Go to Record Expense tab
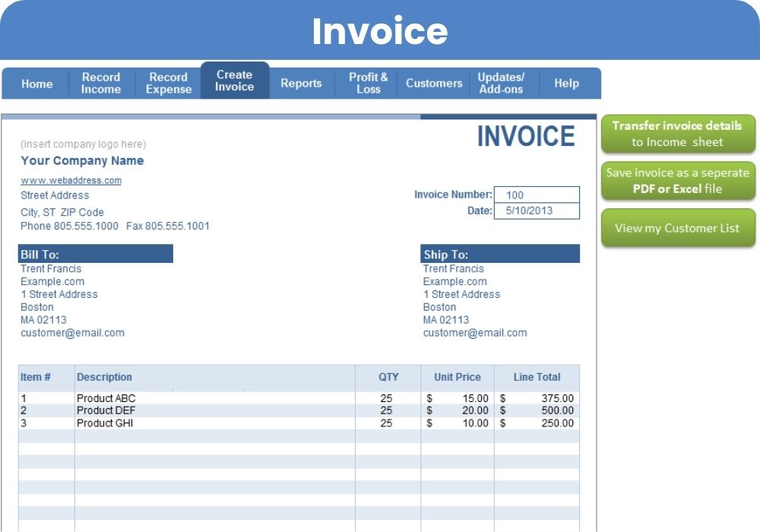The image size is (760, 532). tap(168, 84)
